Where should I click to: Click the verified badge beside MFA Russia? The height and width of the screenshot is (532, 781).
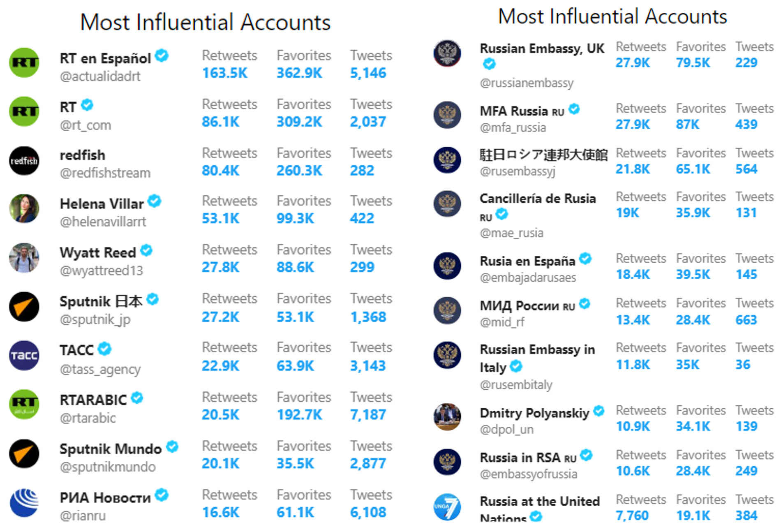(574, 109)
